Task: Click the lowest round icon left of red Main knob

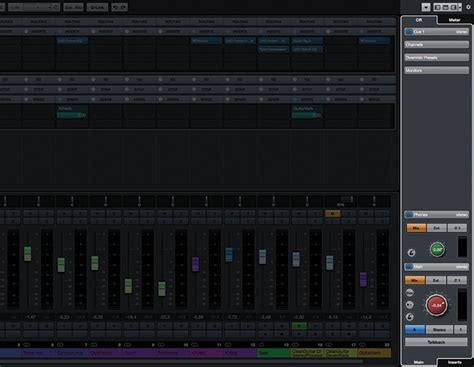Action: click(409, 317)
